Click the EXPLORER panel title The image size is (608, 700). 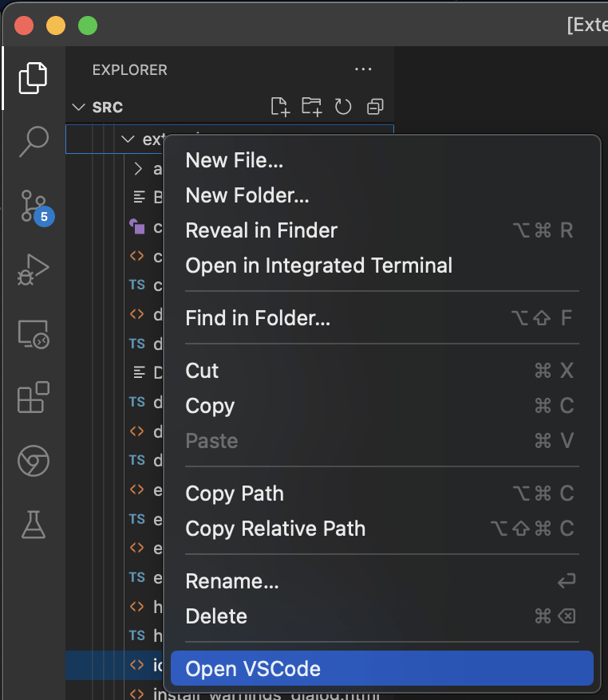coord(129,70)
